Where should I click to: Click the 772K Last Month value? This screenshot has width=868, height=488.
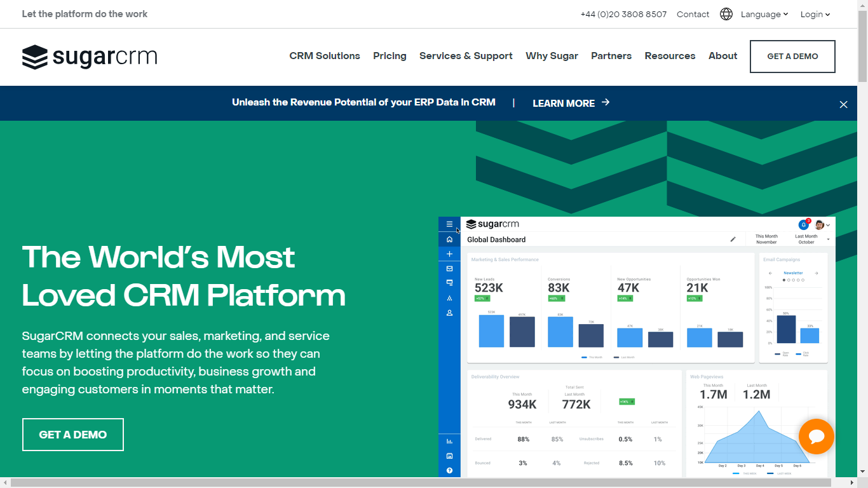click(x=576, y=404)
